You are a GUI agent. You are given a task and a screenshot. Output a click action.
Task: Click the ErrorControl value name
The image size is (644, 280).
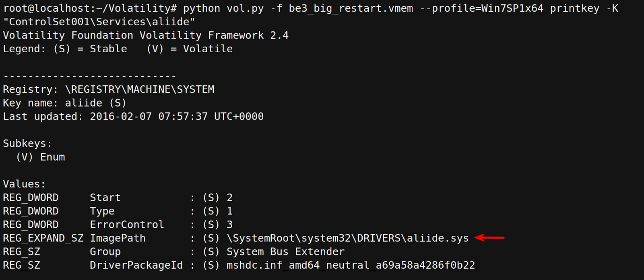[127, 224]
